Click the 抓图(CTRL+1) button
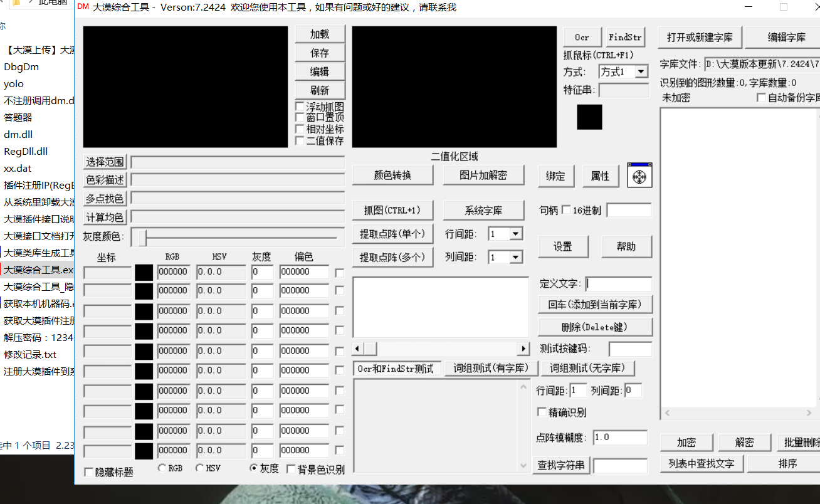The width and height of the screenshot is (820, 504). point(392,211)
